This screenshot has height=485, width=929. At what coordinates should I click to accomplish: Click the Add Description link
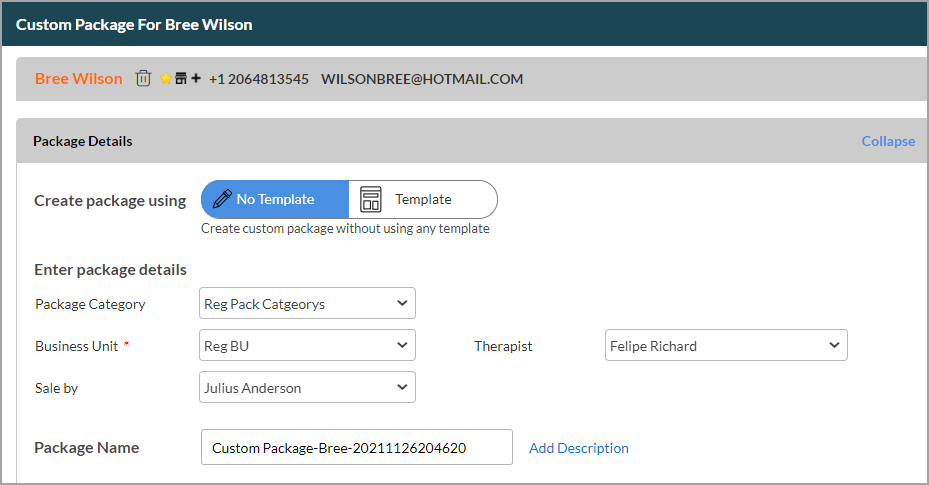578,448
